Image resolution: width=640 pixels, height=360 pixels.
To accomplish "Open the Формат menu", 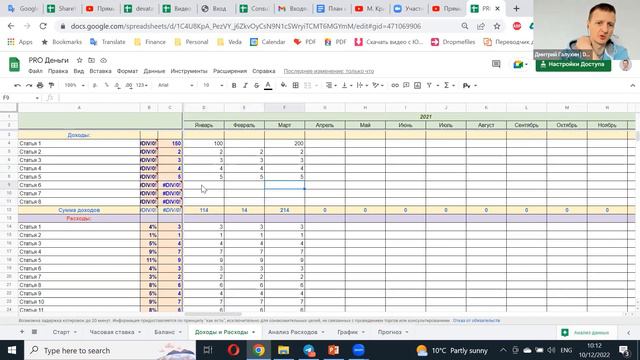I will point(127,71).
